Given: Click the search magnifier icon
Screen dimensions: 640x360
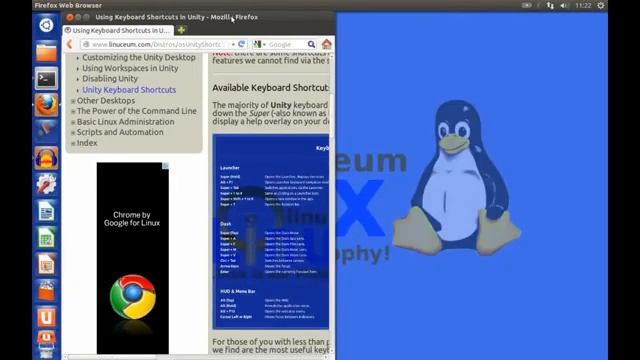Looking at the screenshot, I should click(311, 44).
